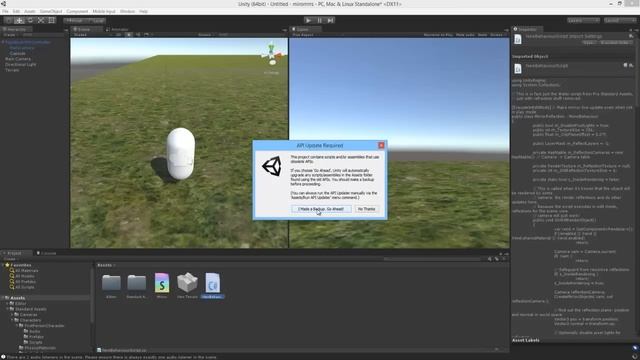Toggle scene audio button
The image size is (640, 360).
coord(138,35)
